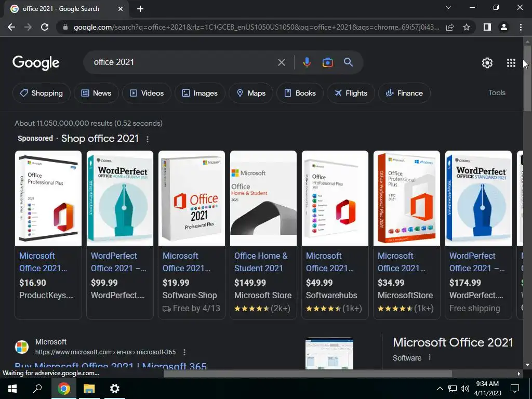Open File Explorer from the taskbar
The height and width of the screenshot is (399, 532).
(89, 389)
